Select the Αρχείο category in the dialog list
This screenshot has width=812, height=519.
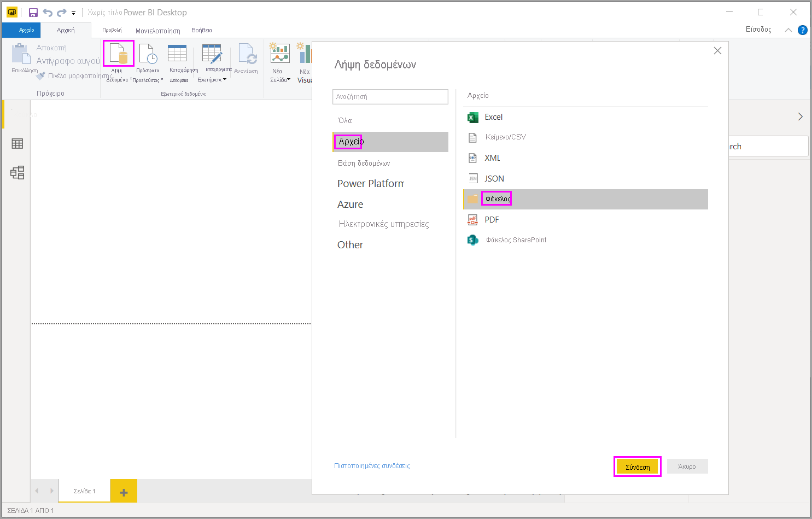point(390,142)
